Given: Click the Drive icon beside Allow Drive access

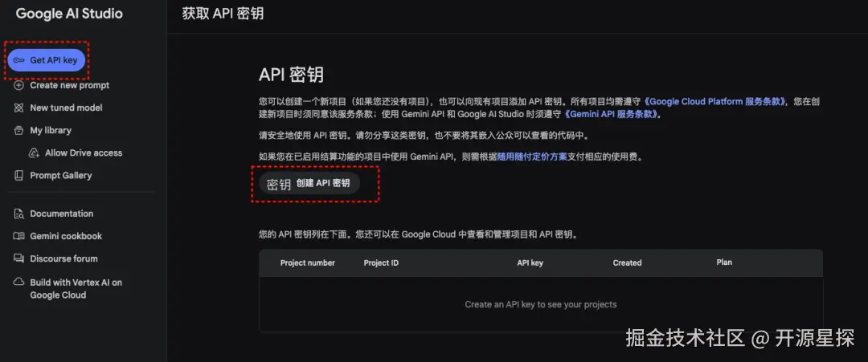Looking at the screenshot, I should [34, 153].
